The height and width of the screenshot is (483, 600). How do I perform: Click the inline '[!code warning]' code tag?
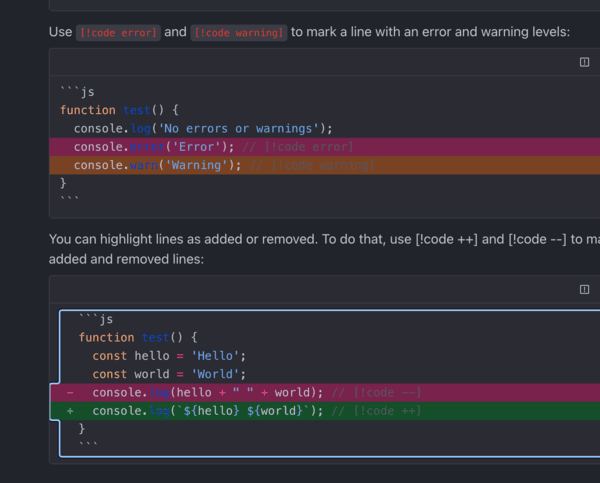(239, 33)
